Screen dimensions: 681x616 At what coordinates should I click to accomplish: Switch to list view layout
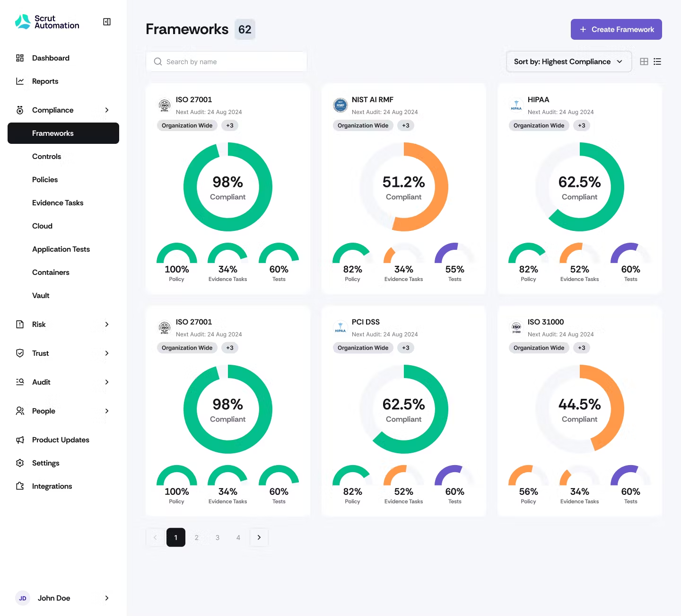[x=657, y=62]
